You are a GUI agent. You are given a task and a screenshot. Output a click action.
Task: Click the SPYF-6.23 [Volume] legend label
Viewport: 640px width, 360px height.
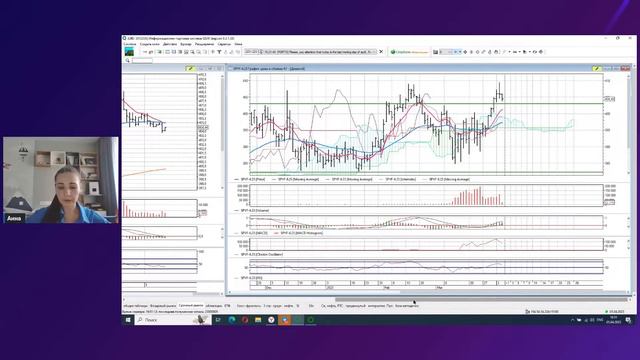pos(255,211)
